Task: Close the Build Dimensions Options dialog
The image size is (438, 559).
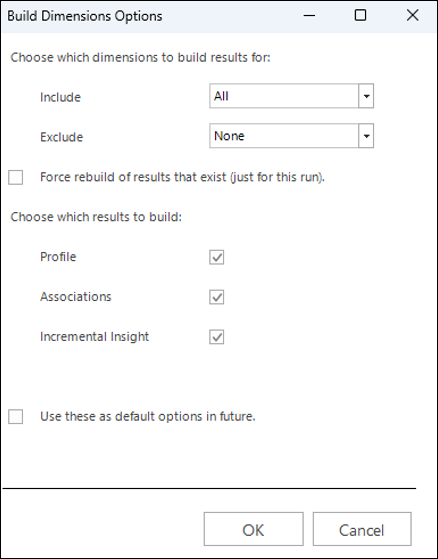Action: [x=412, y=15]
